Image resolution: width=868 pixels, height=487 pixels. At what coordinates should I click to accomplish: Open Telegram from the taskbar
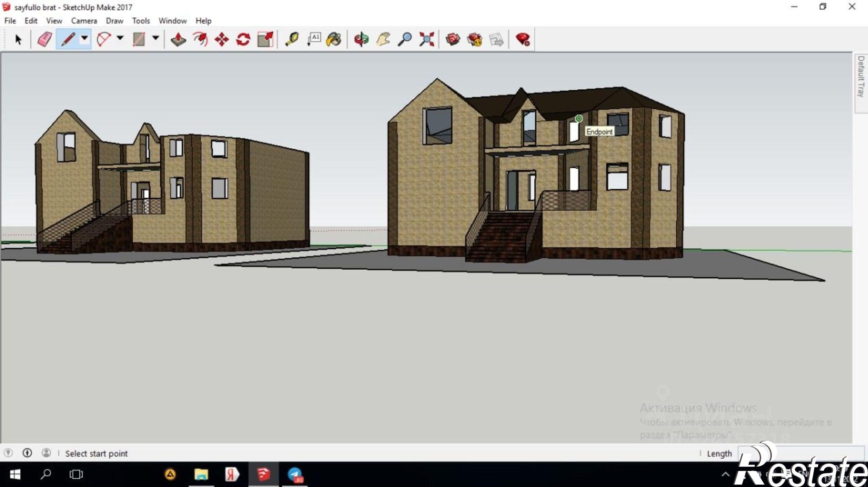295,474
